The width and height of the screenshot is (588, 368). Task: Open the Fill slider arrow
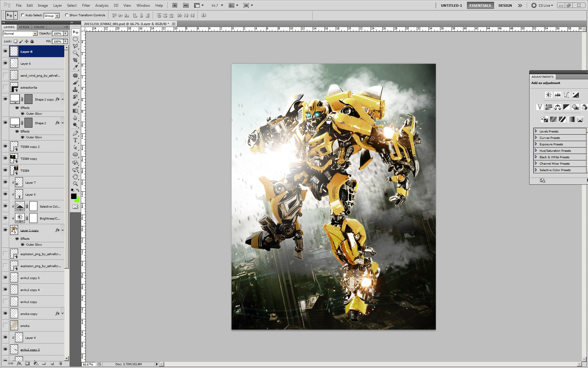click(x=66, y=41)
